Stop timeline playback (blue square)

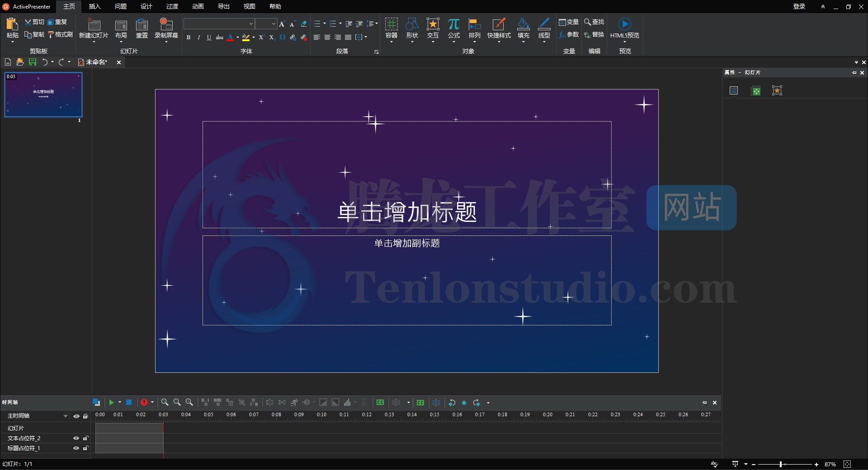coord(129,402)
